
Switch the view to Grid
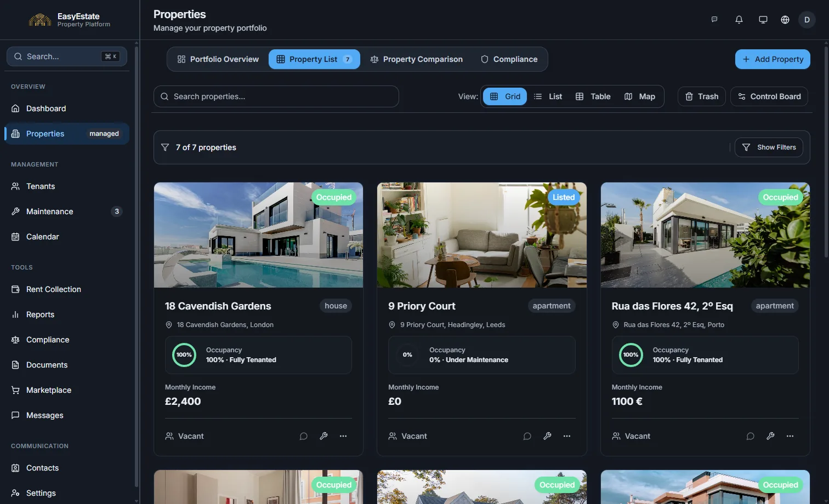click(505, 96)
